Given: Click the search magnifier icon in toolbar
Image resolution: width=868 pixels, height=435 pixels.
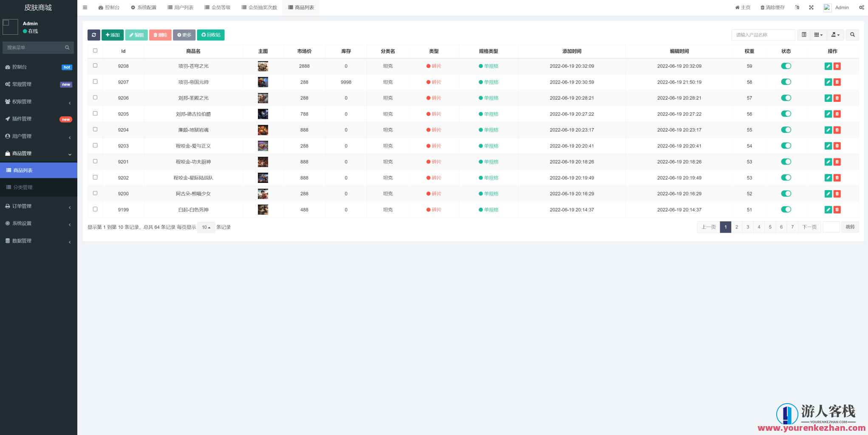Looking at the screenshot, I should click(852, 35).
